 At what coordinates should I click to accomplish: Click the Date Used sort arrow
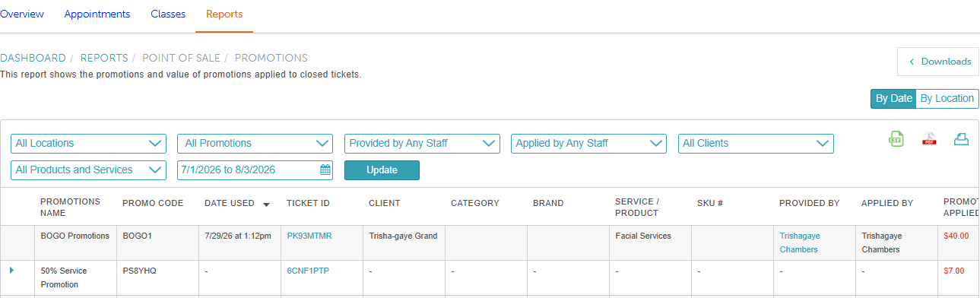266,204
